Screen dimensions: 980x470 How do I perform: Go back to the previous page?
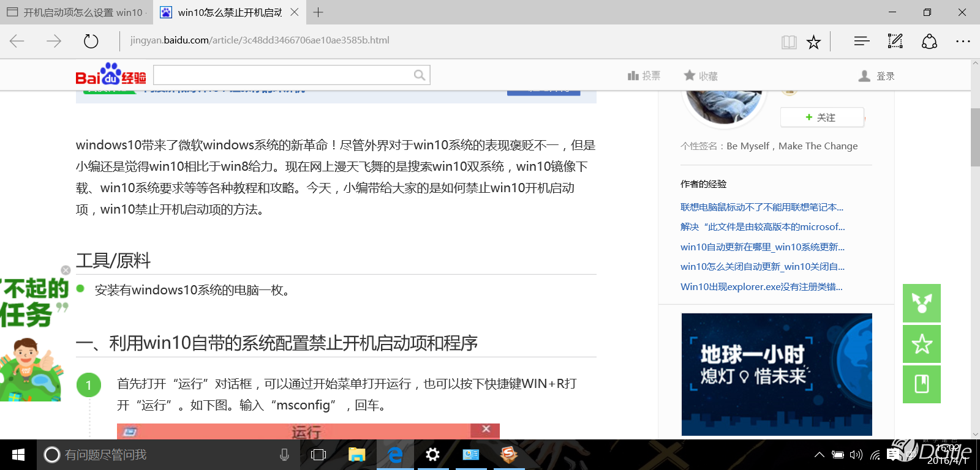[17, 41]
